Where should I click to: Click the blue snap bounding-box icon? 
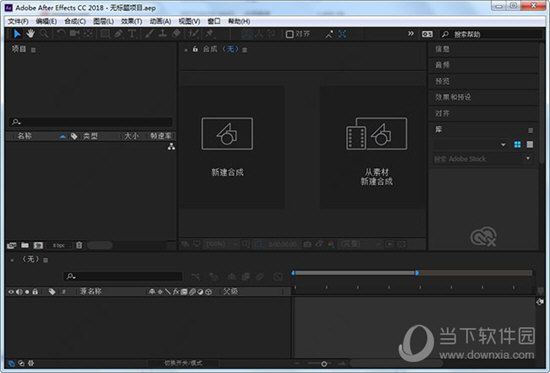point(342,34)
